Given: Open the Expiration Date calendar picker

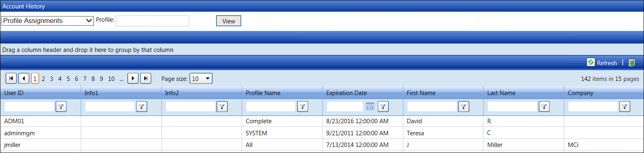Looking at the screenshot, I should click(x=370, y=107).
